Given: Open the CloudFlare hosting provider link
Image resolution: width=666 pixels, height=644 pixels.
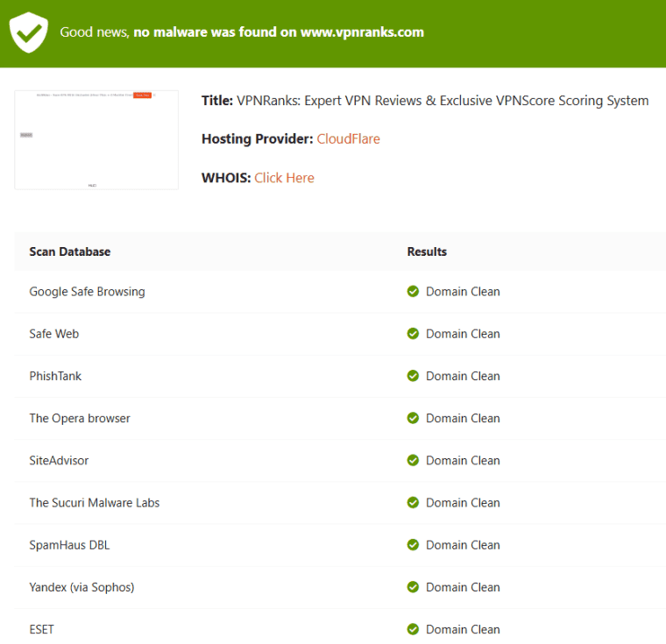Looking at the screenshot, I should click(348, 139).
